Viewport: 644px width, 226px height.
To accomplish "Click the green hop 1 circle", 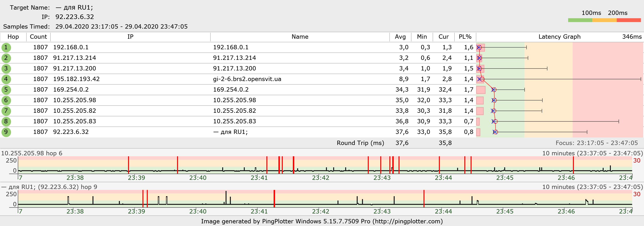I will coord(6,47).
